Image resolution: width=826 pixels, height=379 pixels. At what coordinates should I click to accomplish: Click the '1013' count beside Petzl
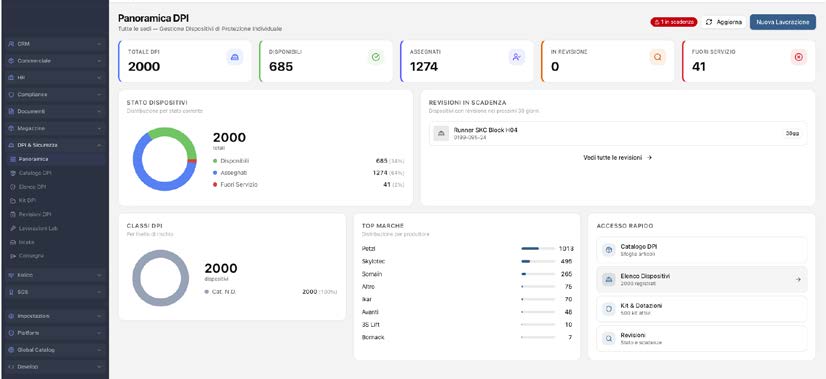tap(566, 249)
